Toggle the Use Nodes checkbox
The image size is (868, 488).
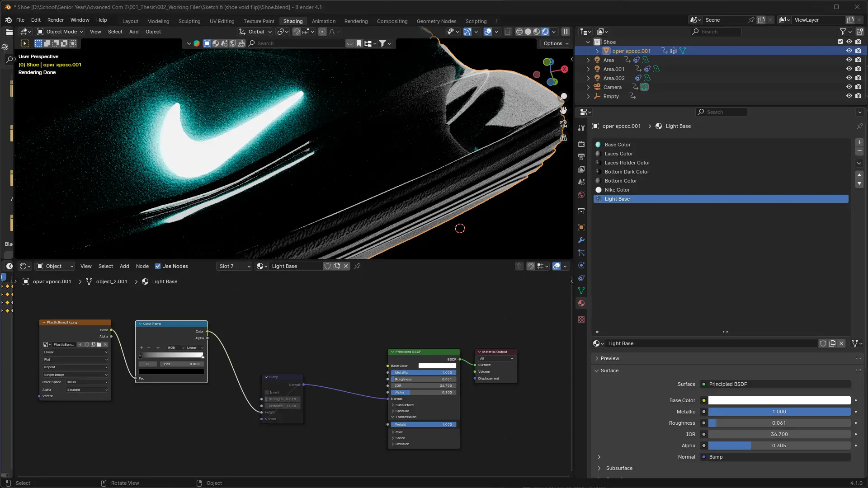[x=158, y=266]
